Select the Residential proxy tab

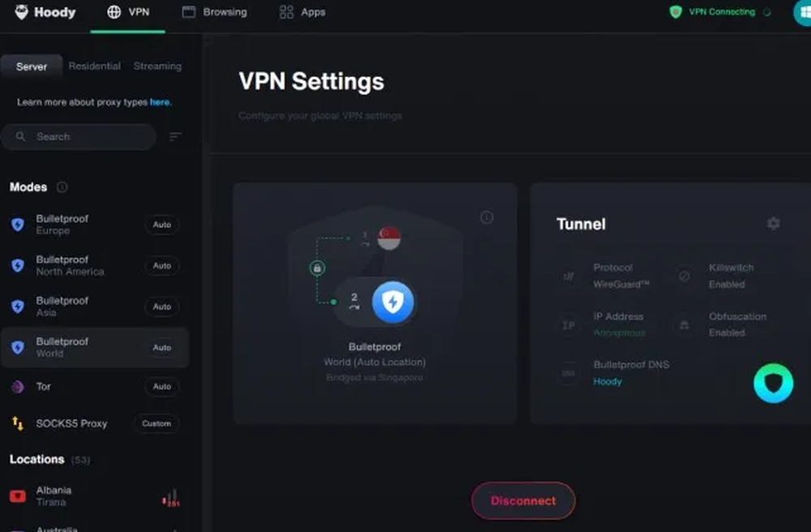(95, 66)
